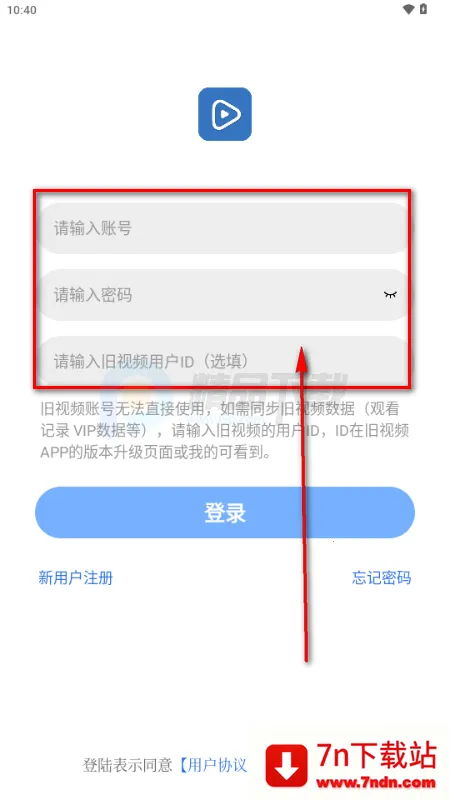Viewport: 450px width, 800px height.
Task: Open the 新用户注册 registration link
Action: pos(76,578)
